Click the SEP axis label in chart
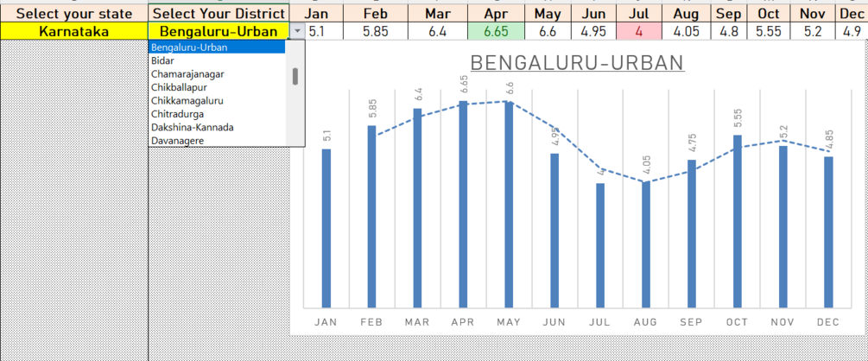The height and width of the screenshot is (361, 868). tap(692, 322)
